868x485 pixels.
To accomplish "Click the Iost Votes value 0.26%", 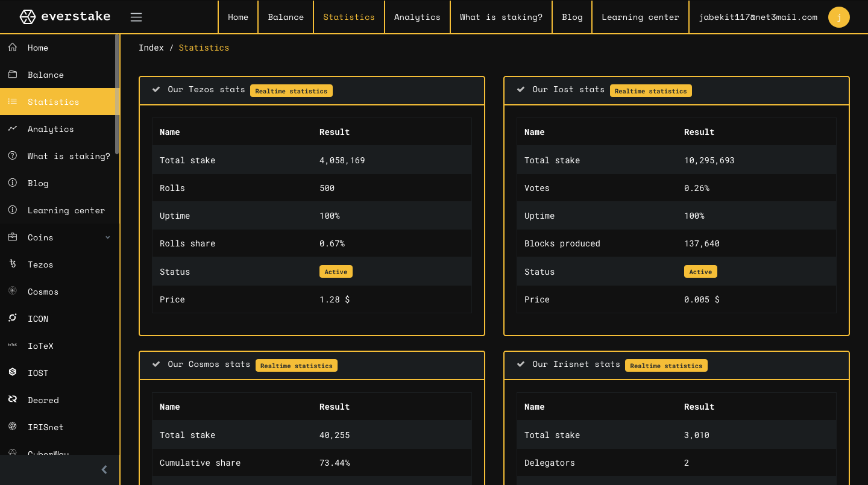I will (697, 188).
